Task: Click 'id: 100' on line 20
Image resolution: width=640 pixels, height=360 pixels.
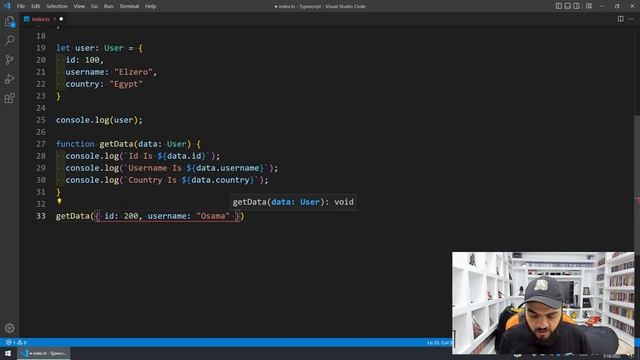Action: tap(82, 60)
